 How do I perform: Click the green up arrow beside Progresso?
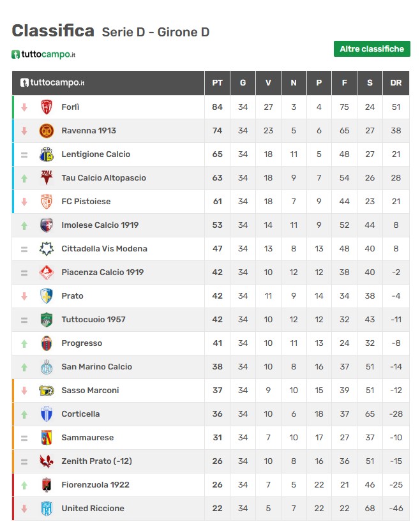click(x=24, y=343)
